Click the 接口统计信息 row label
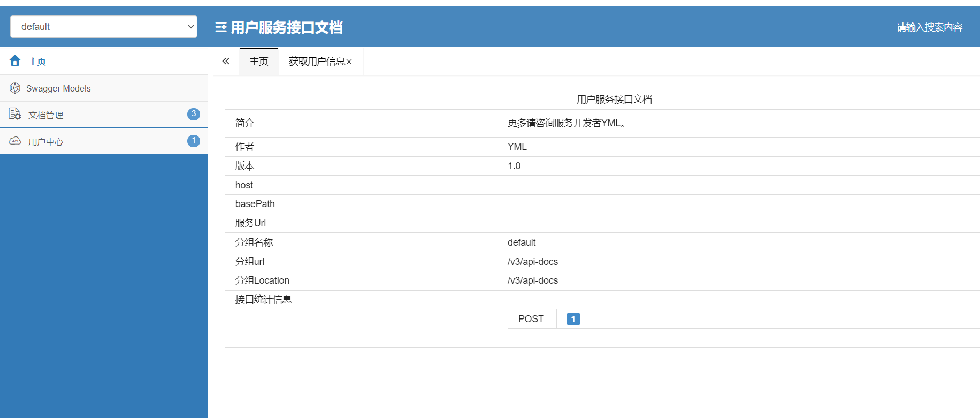The height and width of the screenshot is (418, 980). pos(263,300)
